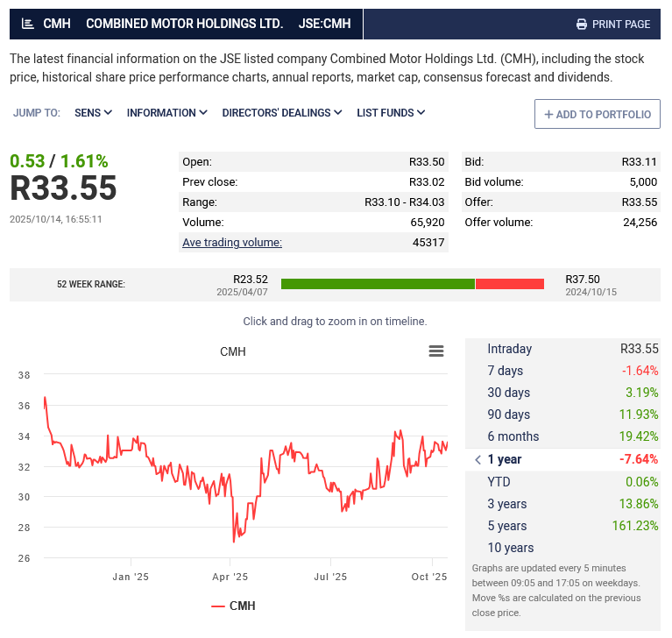Click the JSE:CMH ticker in header

324,24
